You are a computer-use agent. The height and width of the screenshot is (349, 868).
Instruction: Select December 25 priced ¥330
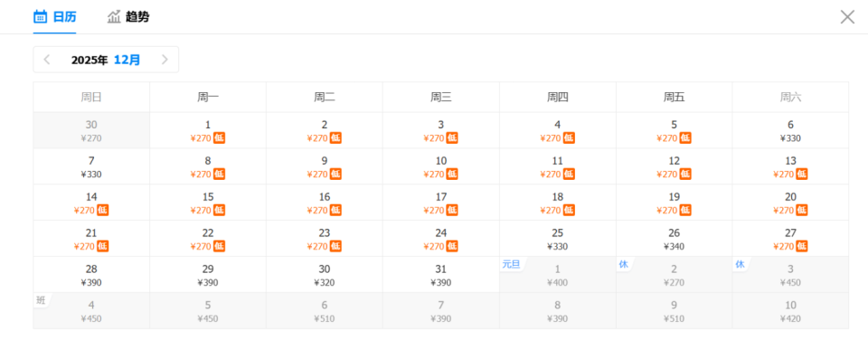[558, 239]
